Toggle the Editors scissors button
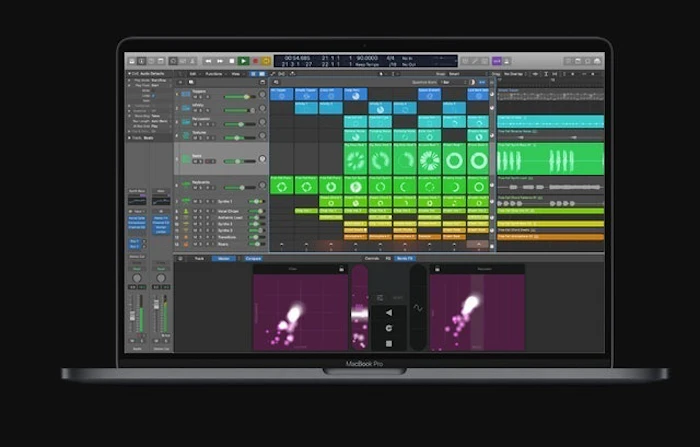 (x=193, y=61)
